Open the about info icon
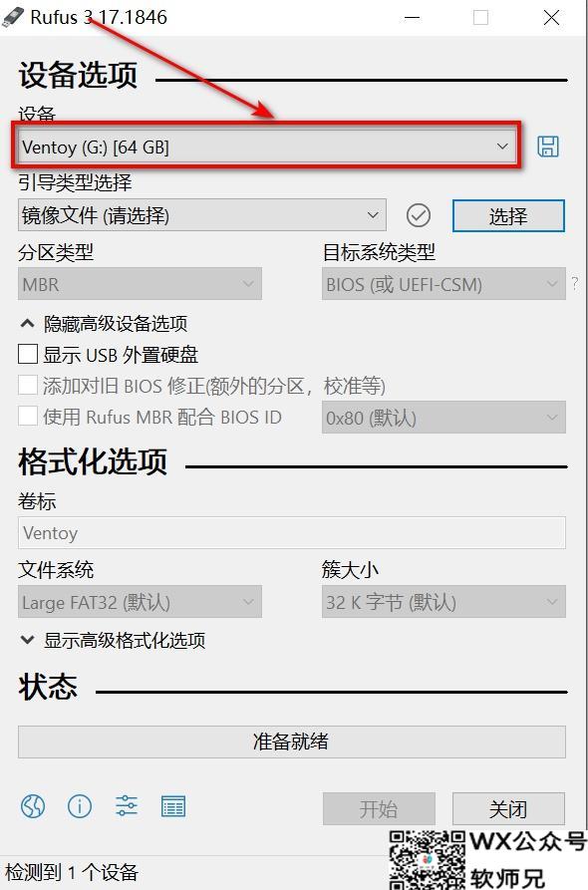The image size is (588, 890). point(80,806)
